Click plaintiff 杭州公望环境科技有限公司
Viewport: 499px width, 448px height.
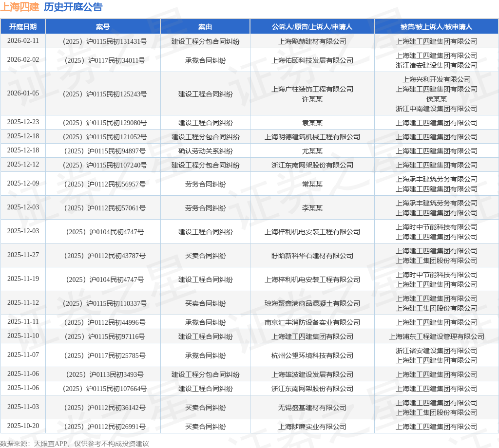312,355
